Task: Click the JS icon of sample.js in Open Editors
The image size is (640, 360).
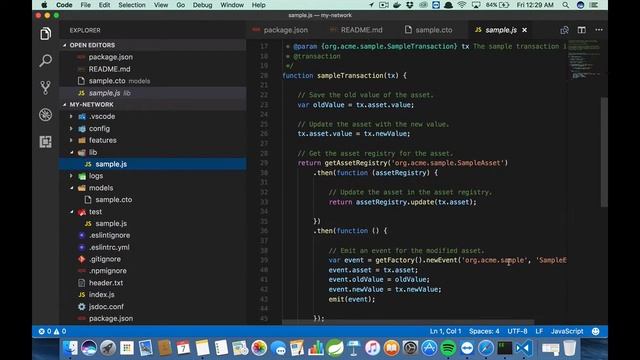Action: 81,93
